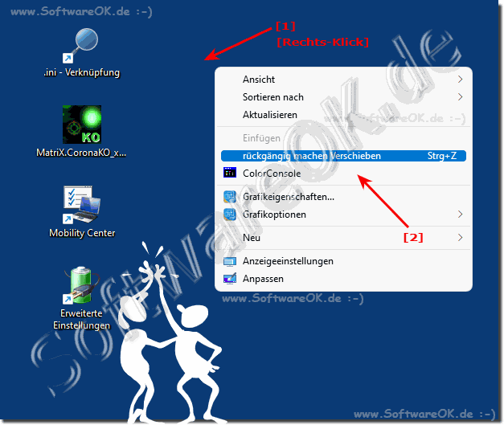The height and width of the screenshot is (425, 504).
Task: Expand the Ansicht submenu arrow
Action: point(461,80)
